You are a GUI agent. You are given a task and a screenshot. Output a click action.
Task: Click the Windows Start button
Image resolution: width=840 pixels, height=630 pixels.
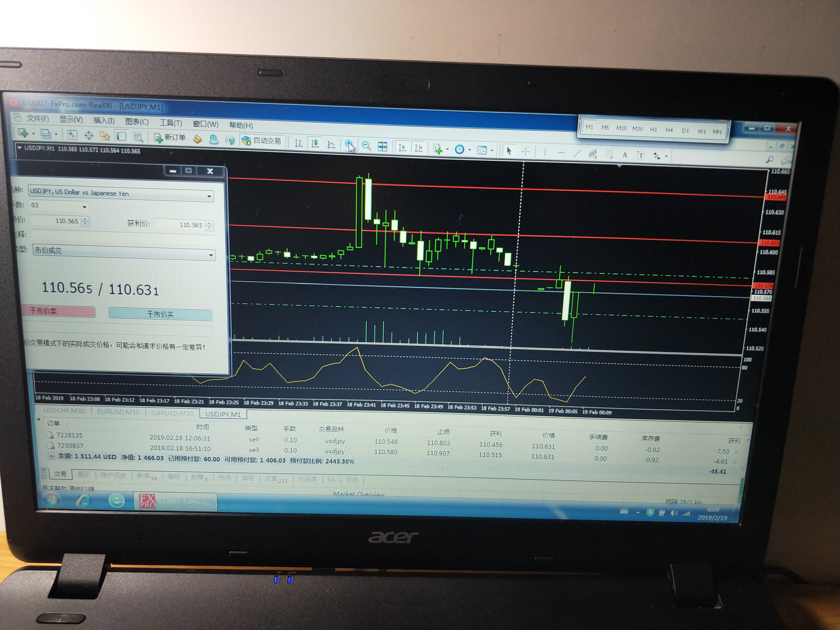[52, 499]
